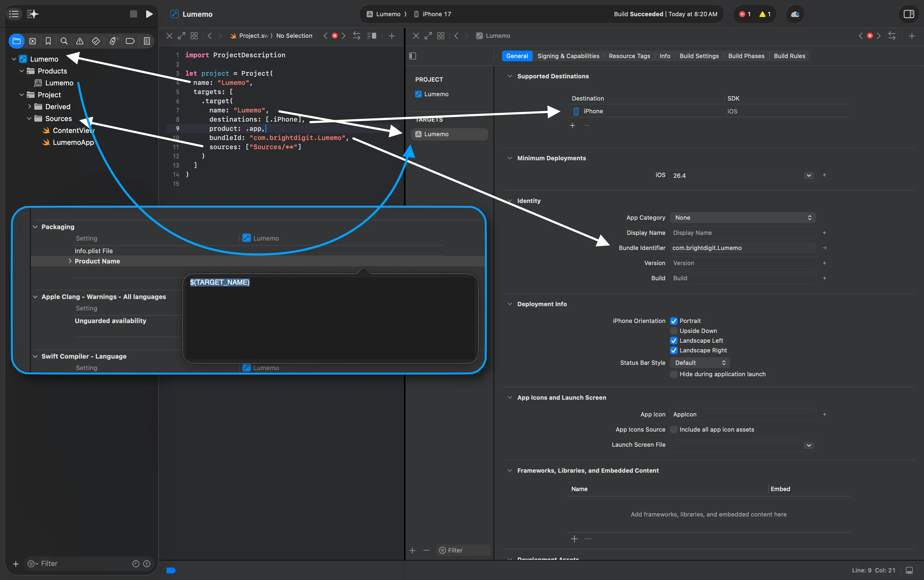Check Hide during application launch
Viewport: 924px width, 580px height.
674,374
